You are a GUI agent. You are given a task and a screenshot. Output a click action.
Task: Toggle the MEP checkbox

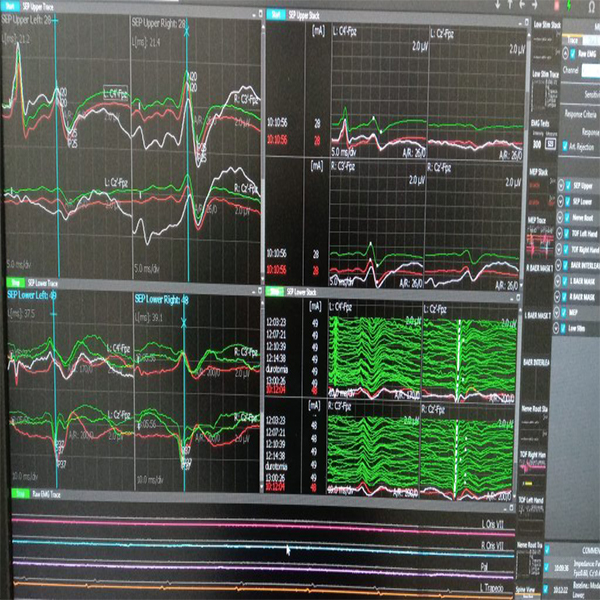coord(564,313)
